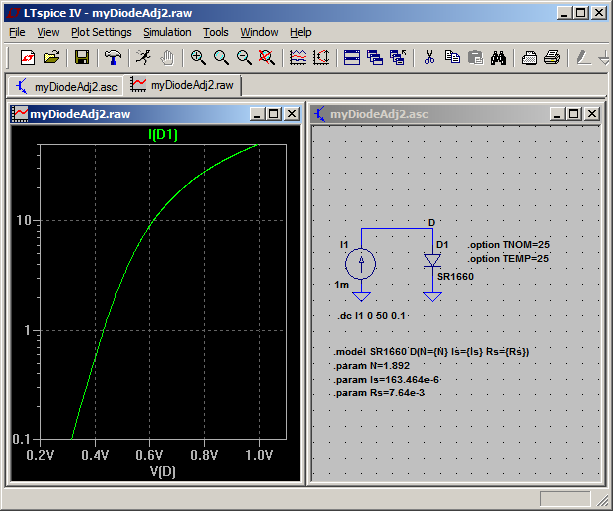Click the 10 vertical axis label
This screenshot has height=511, width=613.
(23, 221)
